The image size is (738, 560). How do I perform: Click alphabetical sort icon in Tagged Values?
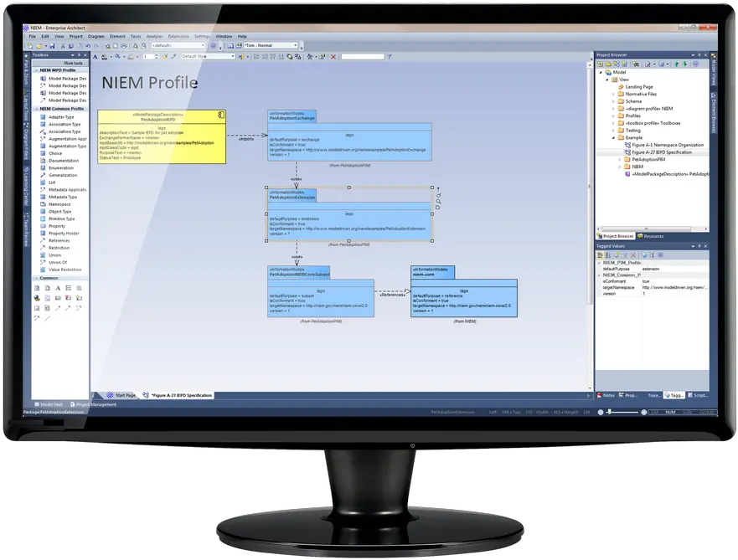pyautogui.click(x=607, y=254)
